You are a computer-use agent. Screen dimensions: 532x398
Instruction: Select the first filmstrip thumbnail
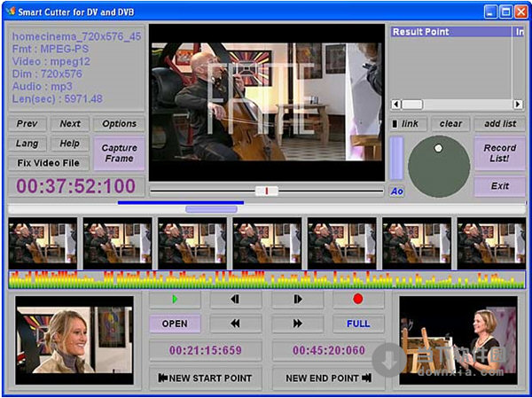pos(42,243)
